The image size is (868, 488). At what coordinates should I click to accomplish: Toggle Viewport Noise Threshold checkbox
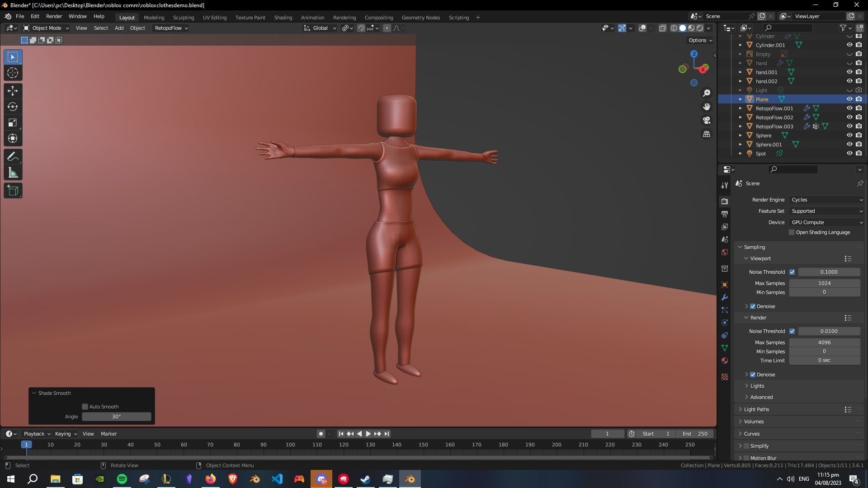pyautogui.click(x=792, y=272)
